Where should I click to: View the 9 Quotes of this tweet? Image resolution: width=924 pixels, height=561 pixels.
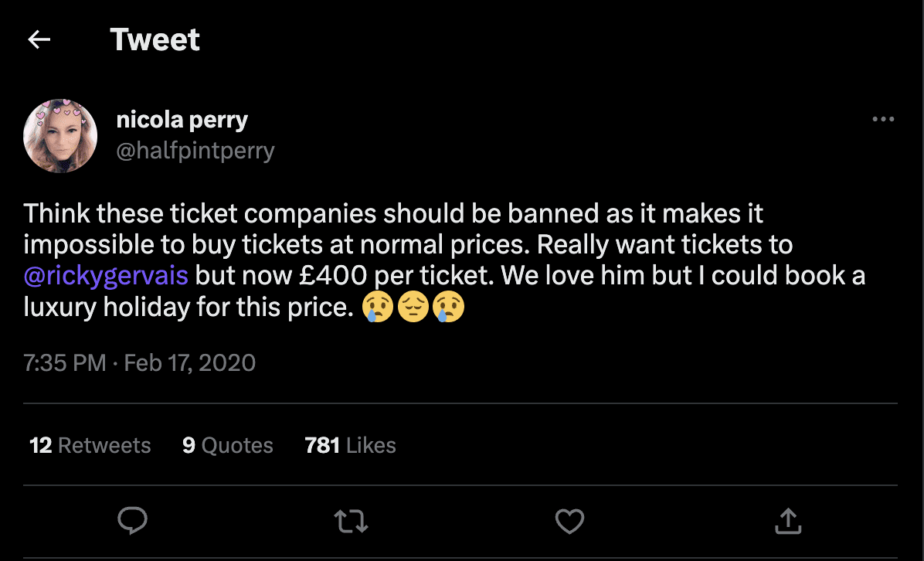(x=227, y=445)
